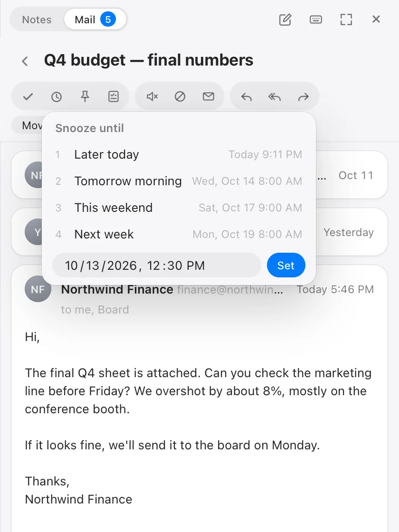Mute this conversation
Screen dimensions: 399x532
152,97
